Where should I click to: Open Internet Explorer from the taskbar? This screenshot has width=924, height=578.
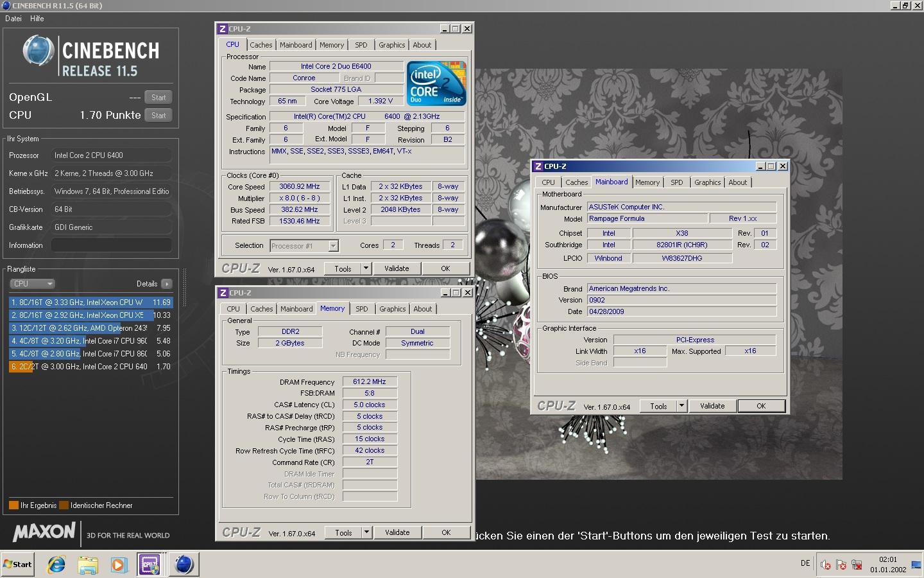(56, 565)
